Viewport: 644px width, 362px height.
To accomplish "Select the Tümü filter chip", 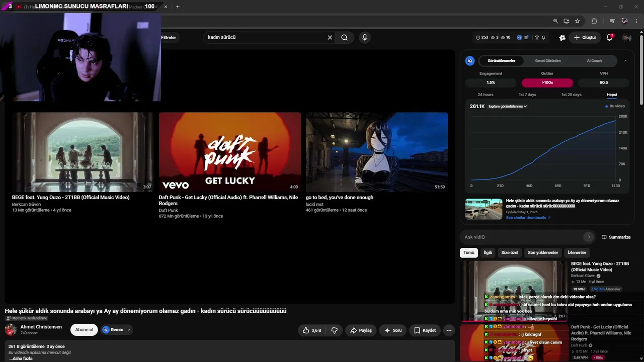I will 469,252.
